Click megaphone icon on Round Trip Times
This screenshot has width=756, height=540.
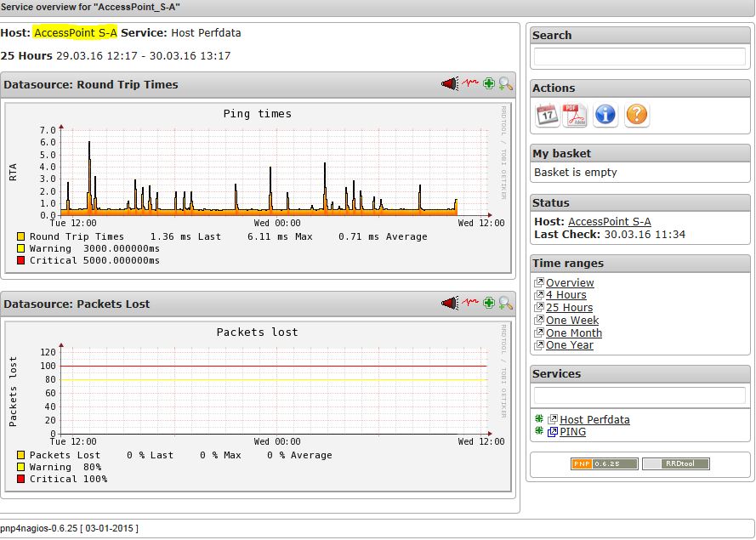pyautogui.click(x=449, y=83)
